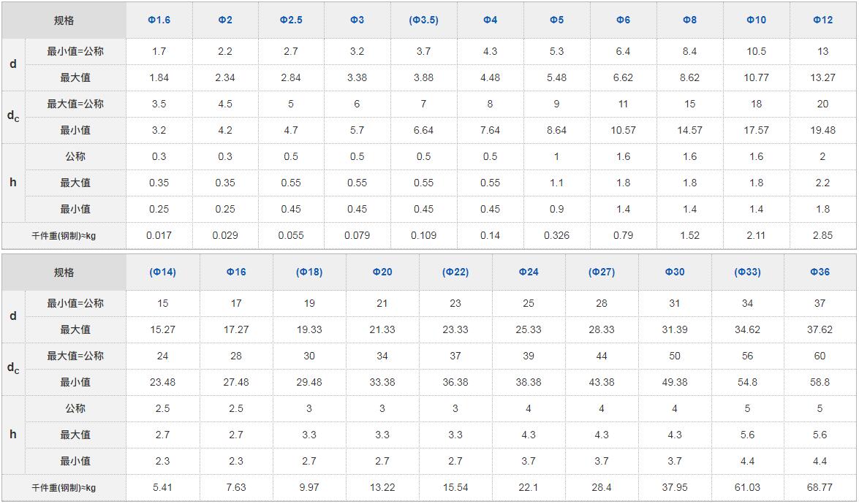The width and height of the screenshot is (859, 504).
Task: Click the Φ5 column link
Action: [556, 20]
